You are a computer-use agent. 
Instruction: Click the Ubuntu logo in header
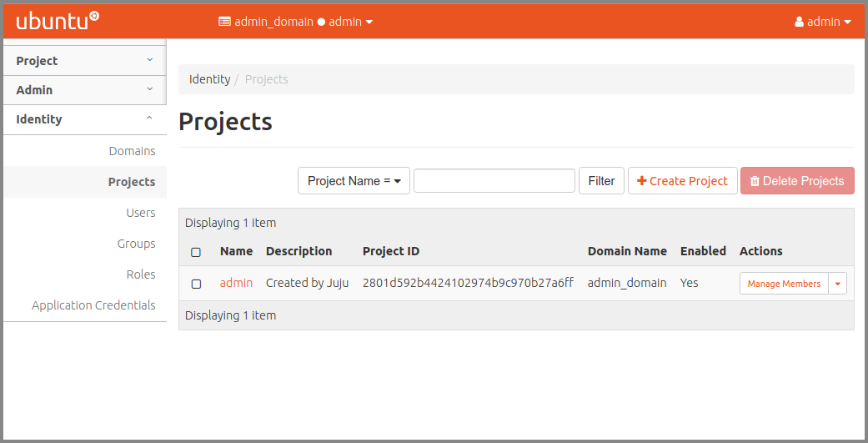(x=58, y=21)
